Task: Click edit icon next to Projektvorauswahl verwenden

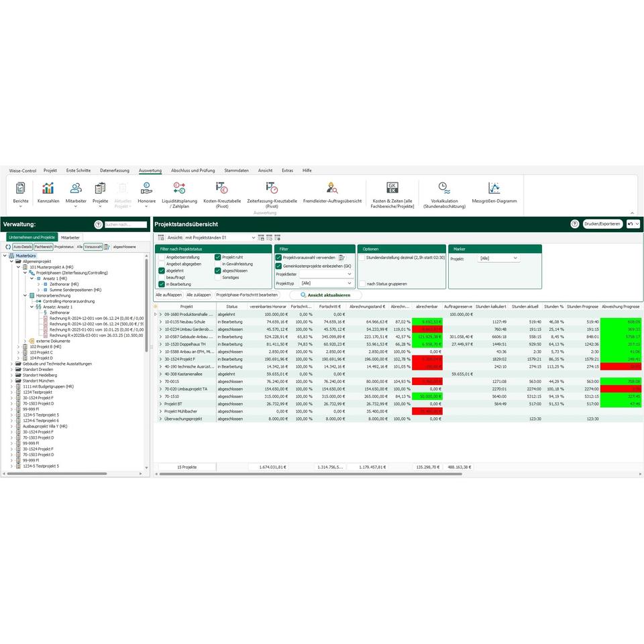Action: point(341,258)
